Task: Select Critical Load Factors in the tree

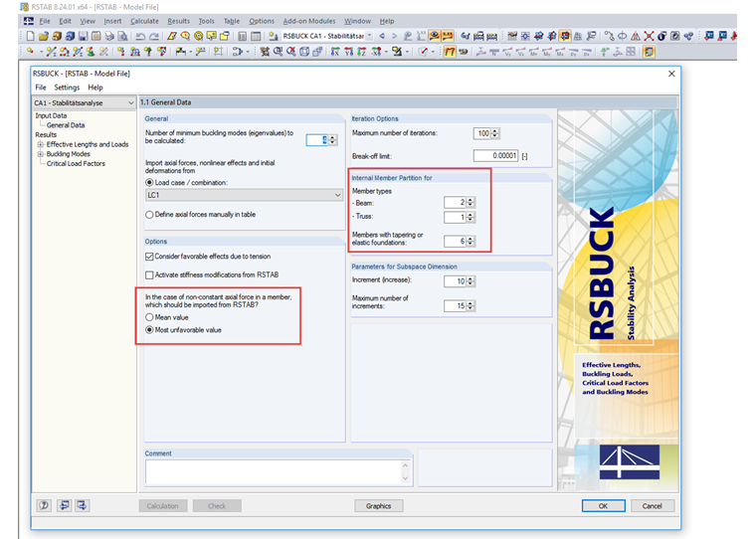Action: (76, 163)
